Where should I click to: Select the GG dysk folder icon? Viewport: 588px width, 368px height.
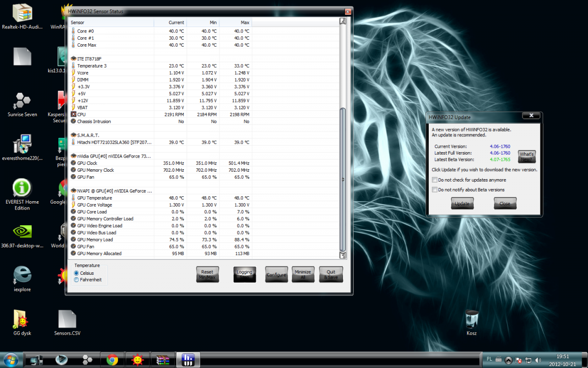22,323
